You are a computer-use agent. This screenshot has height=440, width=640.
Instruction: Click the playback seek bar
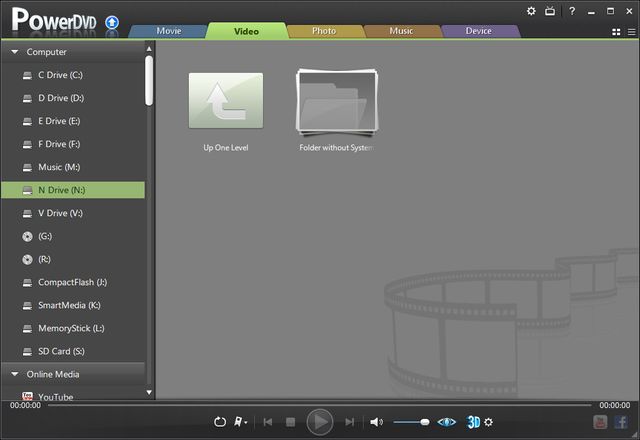point(320,405)
